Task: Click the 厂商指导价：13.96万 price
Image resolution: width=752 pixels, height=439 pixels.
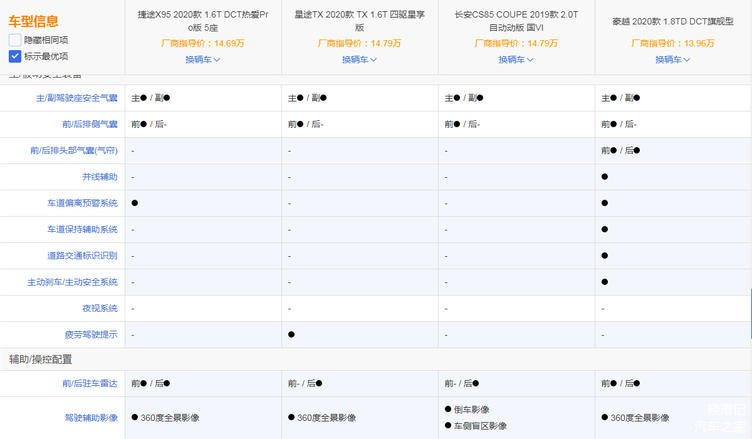Action: click(x=672, y=43)
